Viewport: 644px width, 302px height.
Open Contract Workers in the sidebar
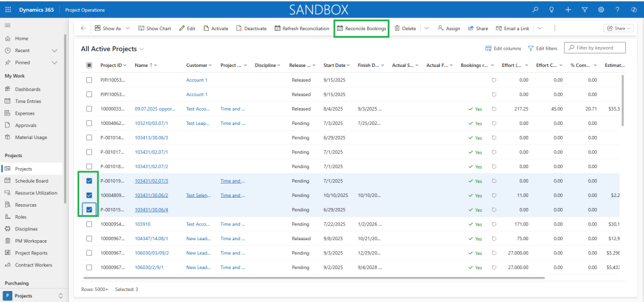coord(32,265)
